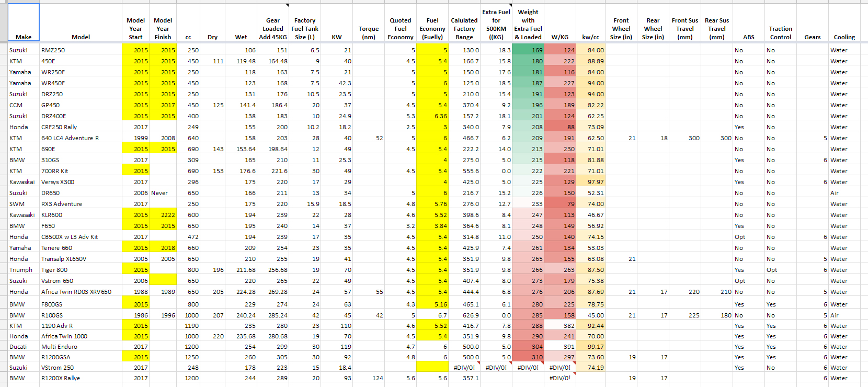Click Weight with Extra Fuel & Loaded header

coord(528,22)
